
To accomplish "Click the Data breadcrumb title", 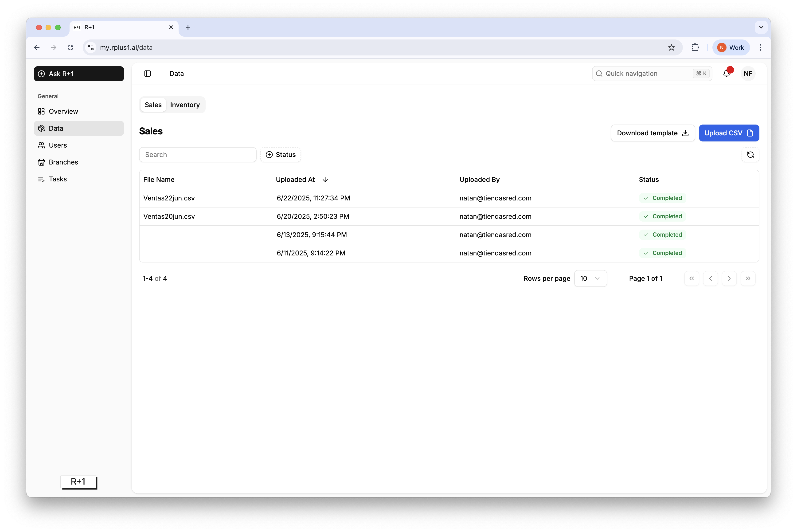I will (x=176, y=74).
